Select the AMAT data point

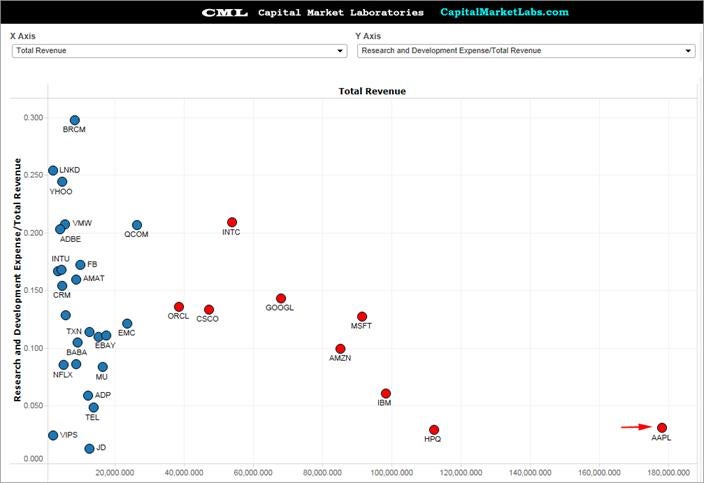[x=76, y=280]
